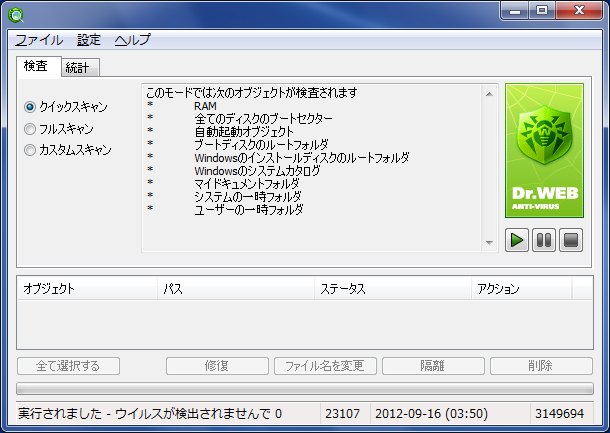
Task: Sort by the ステータス column header
Action: pyautogui.click(x=393, y=289)
